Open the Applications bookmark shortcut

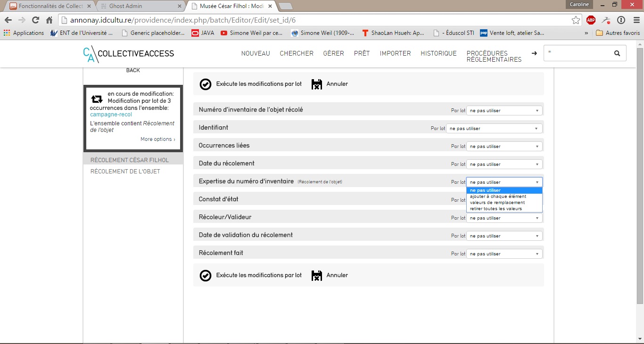24,33
